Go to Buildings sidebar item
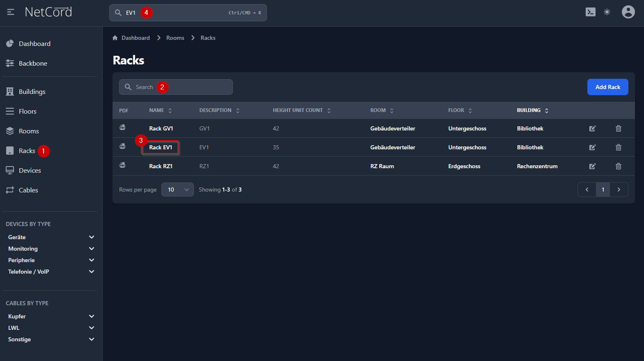This screenshot has height=361, width=644. pos(32,91)
